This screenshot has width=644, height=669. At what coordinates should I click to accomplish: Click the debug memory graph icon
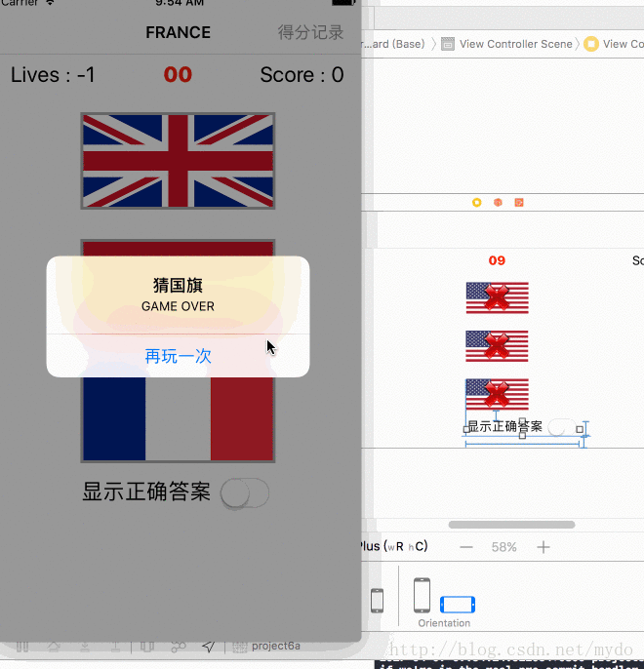coord(178,647)
